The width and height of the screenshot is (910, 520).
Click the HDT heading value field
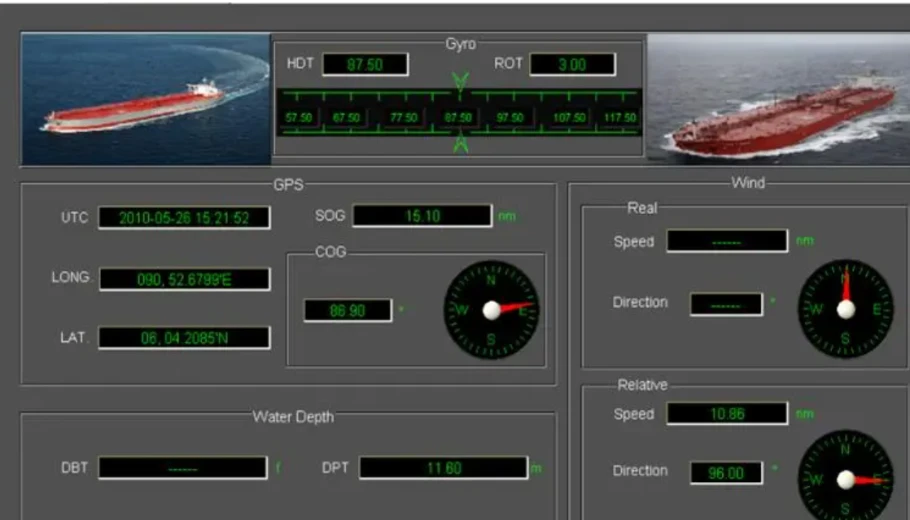(x=365, y=64)
